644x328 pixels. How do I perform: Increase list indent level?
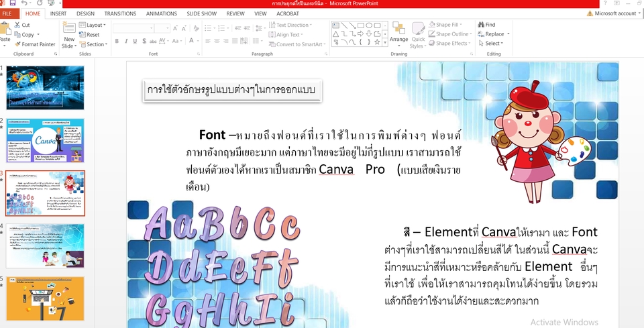[247, 28]
